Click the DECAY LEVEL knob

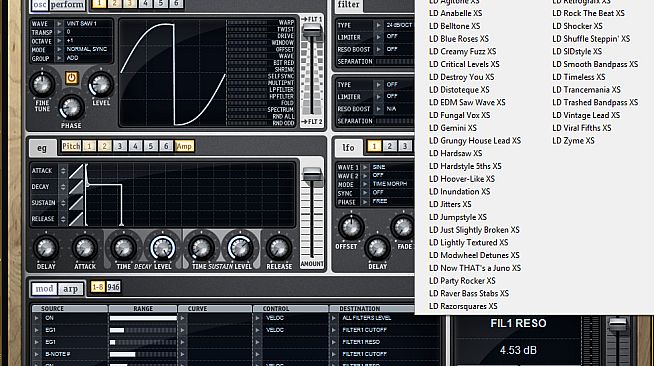[162, 248]
